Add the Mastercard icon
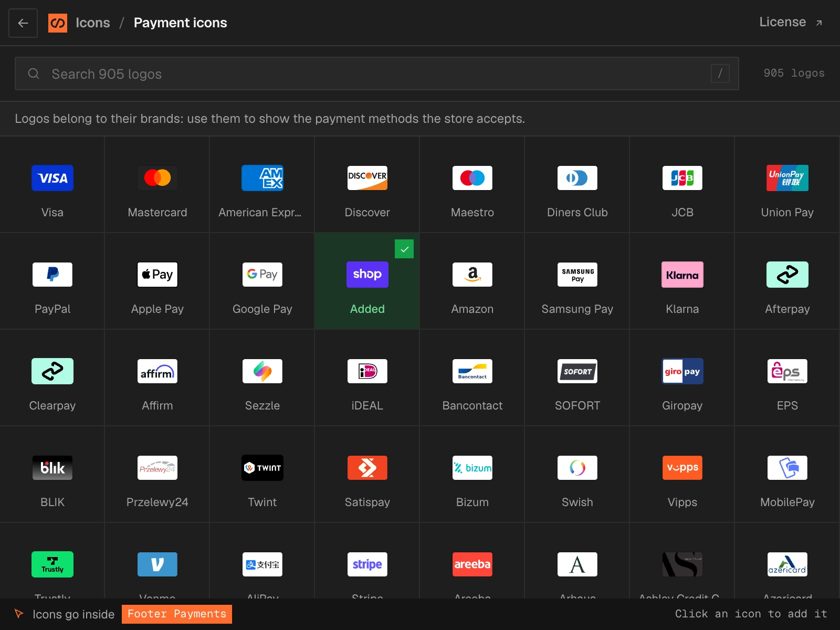 (157, 184)
